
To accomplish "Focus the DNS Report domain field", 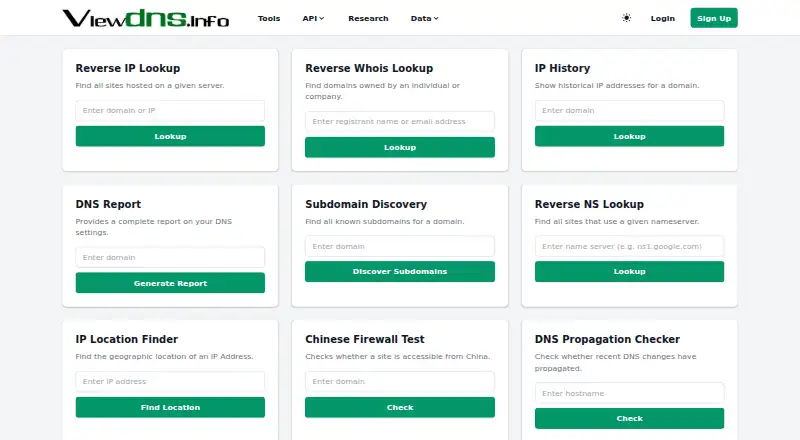I will point(170,257).
